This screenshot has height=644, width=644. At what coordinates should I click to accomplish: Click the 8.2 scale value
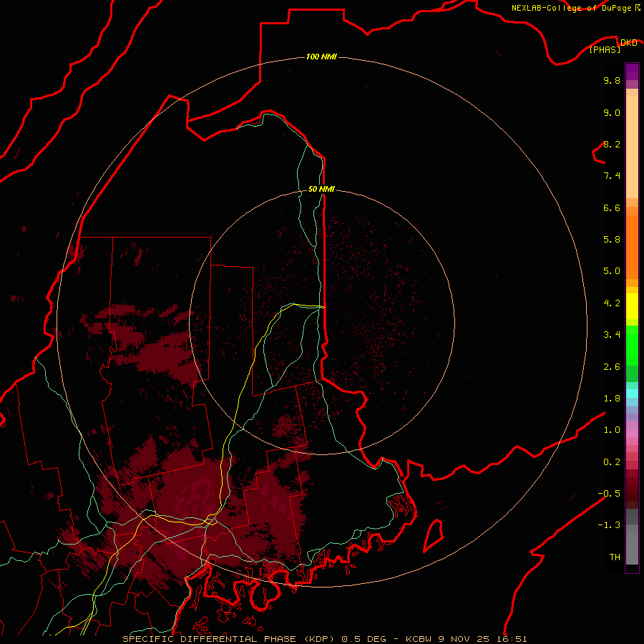tap(612, 144)
